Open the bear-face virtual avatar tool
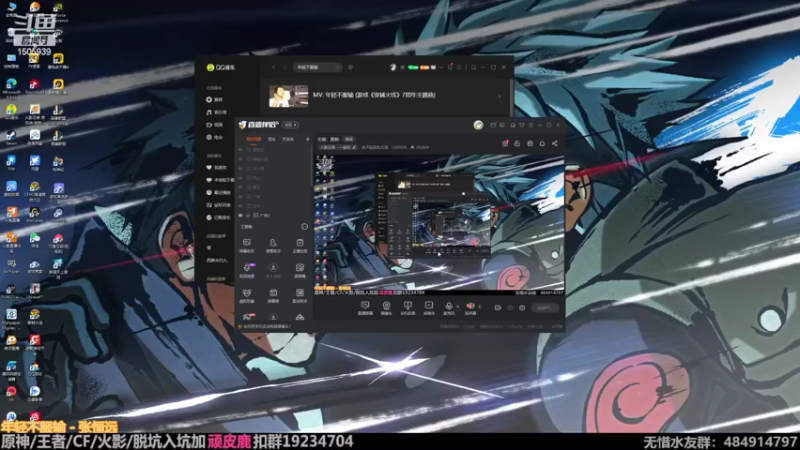800x450 pixels. 247,295
